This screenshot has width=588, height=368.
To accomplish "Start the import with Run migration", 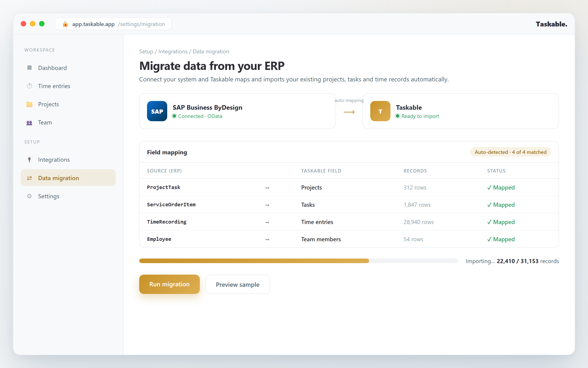I will (169, 284).
